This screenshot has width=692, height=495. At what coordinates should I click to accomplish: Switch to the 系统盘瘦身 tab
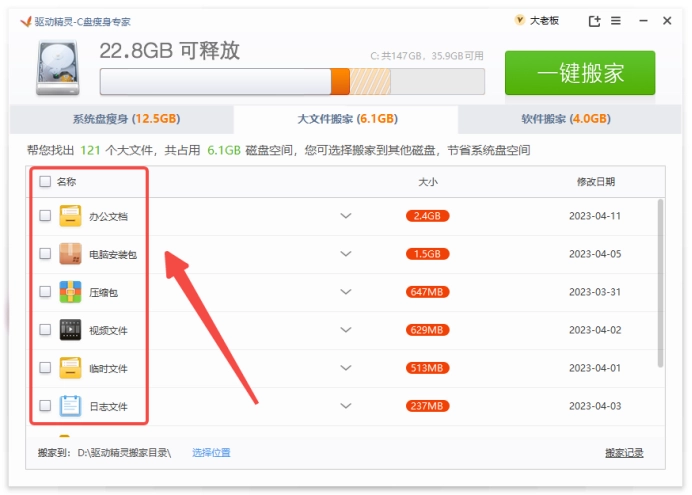121,119
